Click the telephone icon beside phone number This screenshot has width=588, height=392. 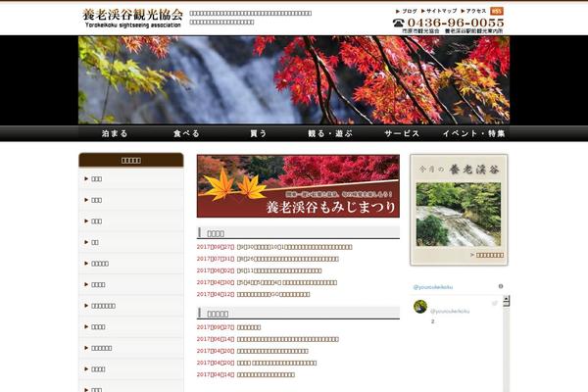click(398, 23)
